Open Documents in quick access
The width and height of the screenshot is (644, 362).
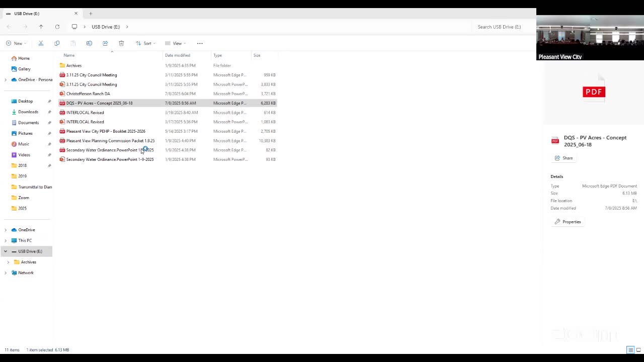pos(29,123)
